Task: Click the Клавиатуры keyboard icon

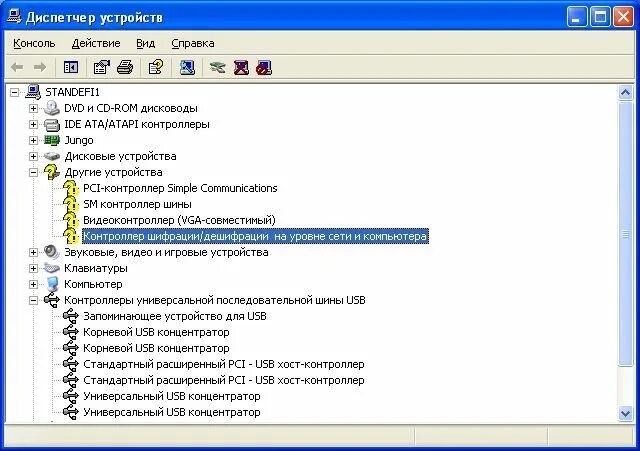Action: click(52, 268)
